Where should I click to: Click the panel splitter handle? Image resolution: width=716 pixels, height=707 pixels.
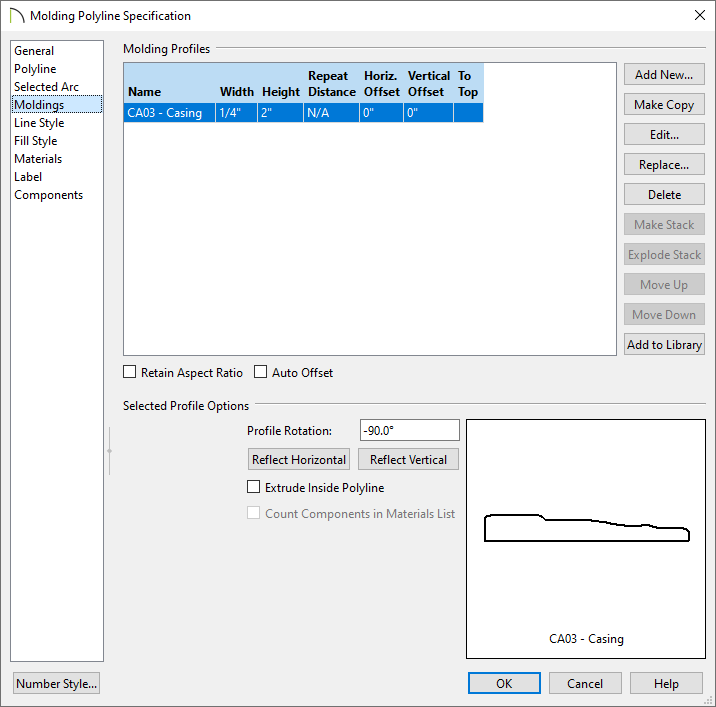pos(110,451)
